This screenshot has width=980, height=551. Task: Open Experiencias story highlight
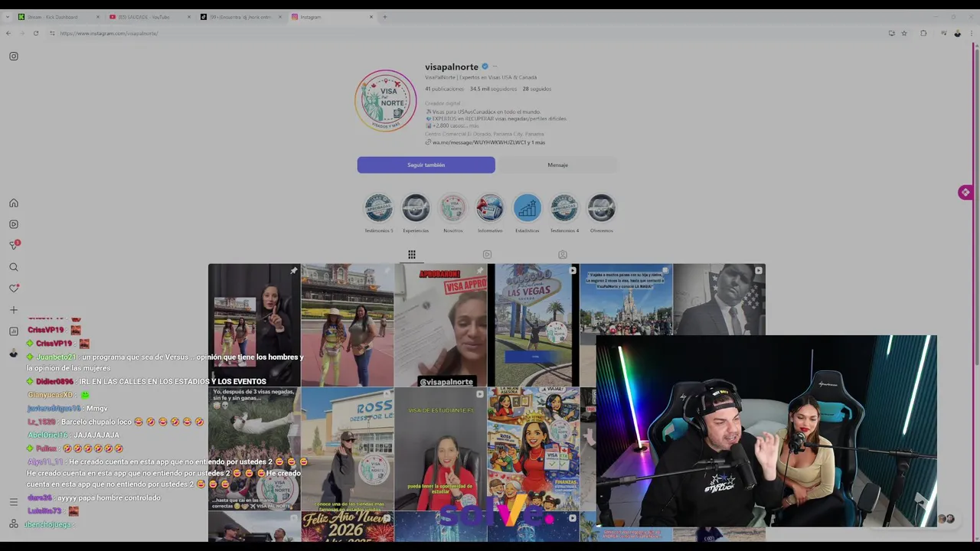(x=416, y=208)
